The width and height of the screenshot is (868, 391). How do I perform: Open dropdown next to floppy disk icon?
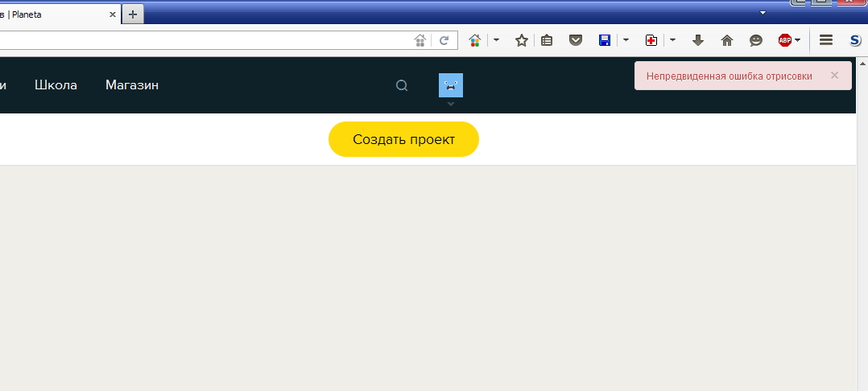coord(626,39)
